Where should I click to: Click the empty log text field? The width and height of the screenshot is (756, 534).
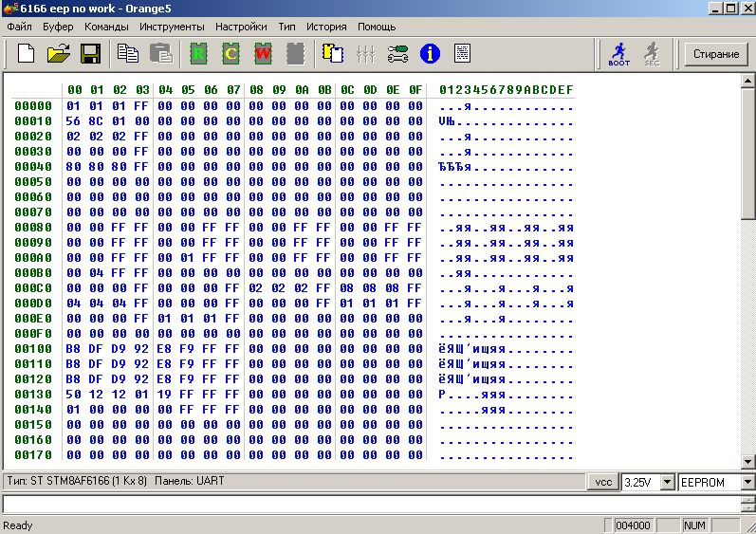pyautogui.click(x=371, y=504)
